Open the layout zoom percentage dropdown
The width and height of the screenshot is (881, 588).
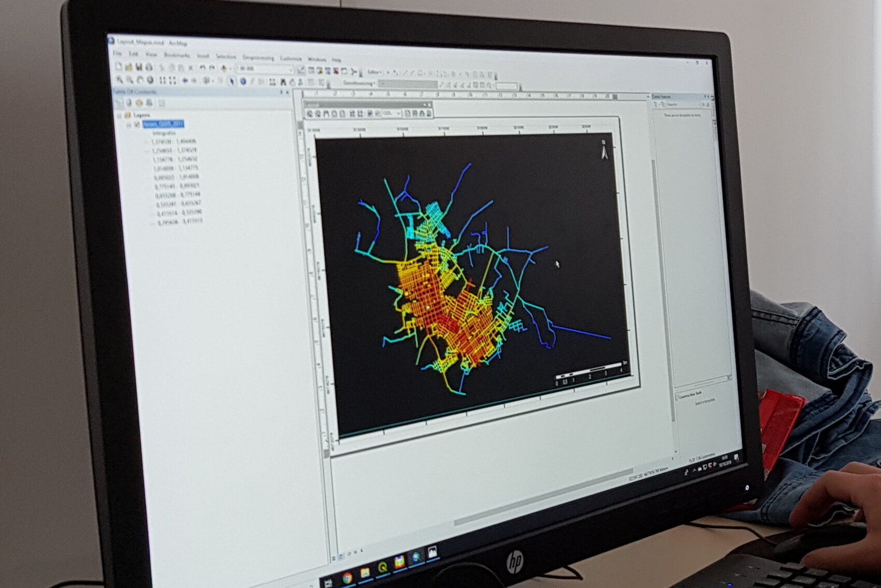[398, 113]
